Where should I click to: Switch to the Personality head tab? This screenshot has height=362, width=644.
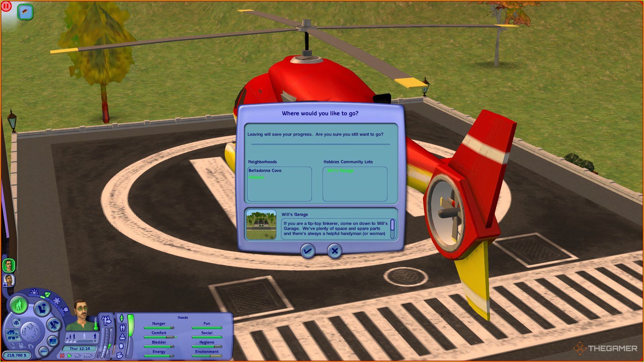121,346
